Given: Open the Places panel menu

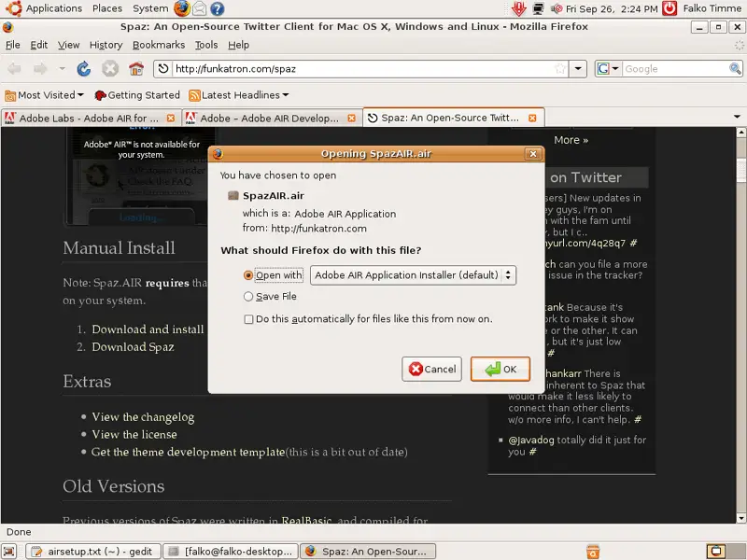Looking at the screenshot, I should [107, 8].
